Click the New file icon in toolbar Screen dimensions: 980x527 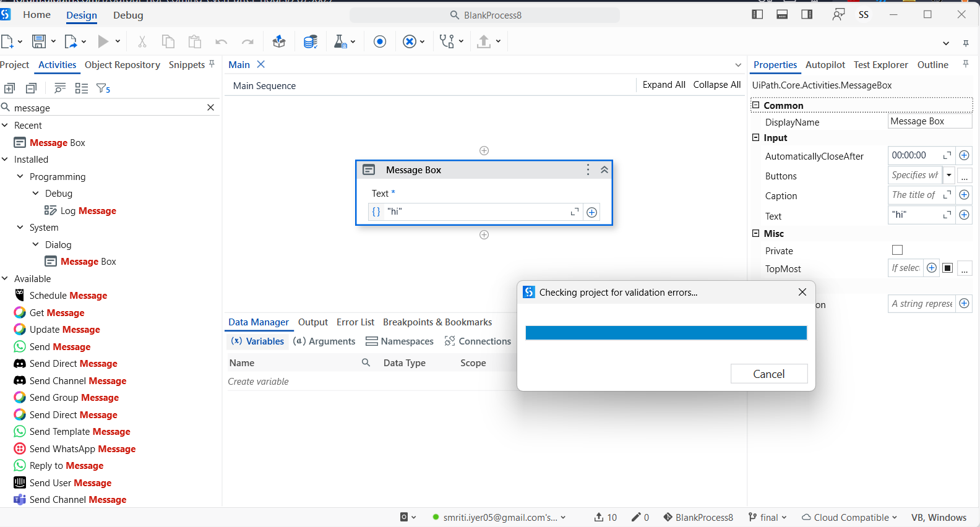point(7,41)
